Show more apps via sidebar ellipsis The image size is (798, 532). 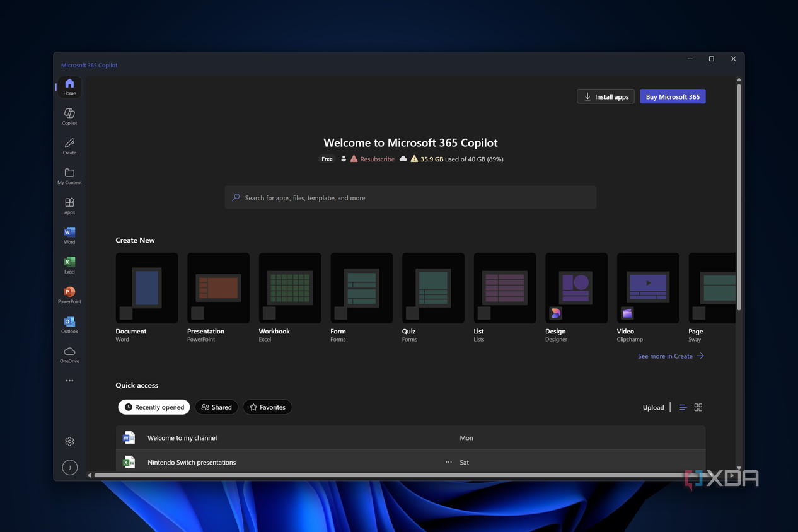69,381
